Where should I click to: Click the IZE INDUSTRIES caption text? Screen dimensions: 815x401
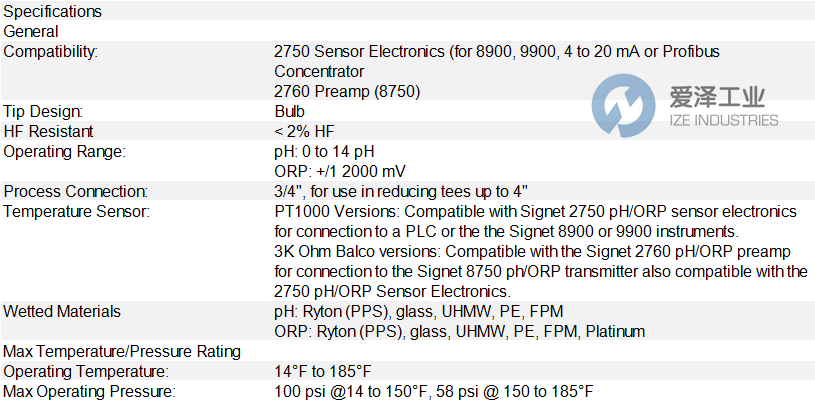click(723, 120)
